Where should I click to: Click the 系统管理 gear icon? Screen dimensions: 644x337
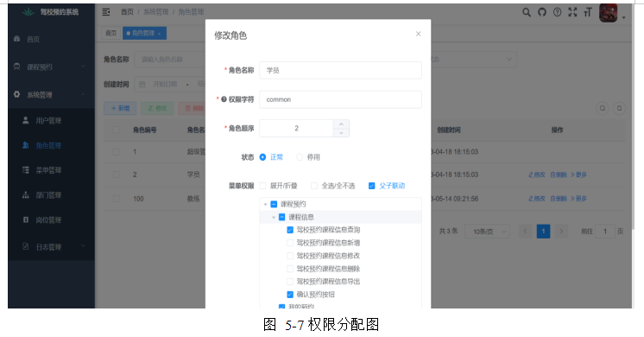tap(17, 94)
